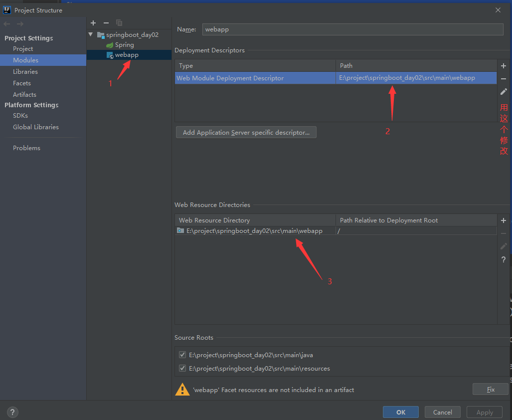Click the webapp web facet icon
Screen dimensions: 512x420
coord(110,55)
